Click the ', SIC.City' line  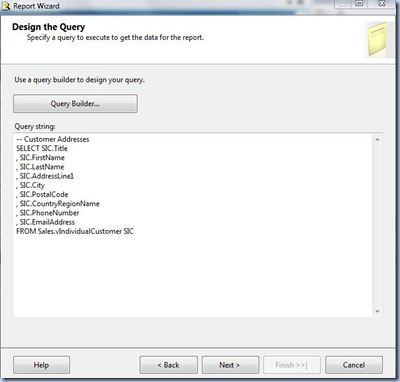[x=30, y=185]
